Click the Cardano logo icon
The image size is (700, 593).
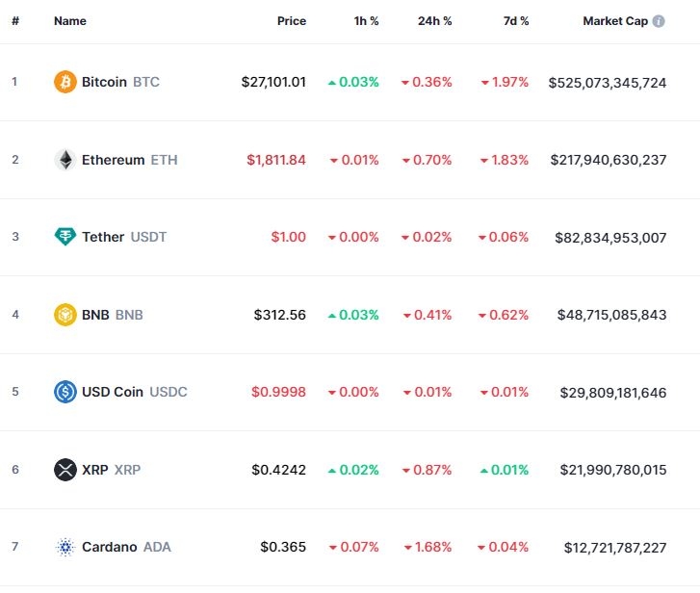(x=65, y=547)
